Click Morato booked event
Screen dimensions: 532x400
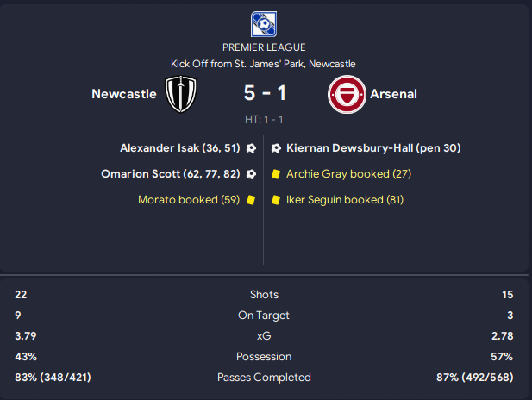189,200
